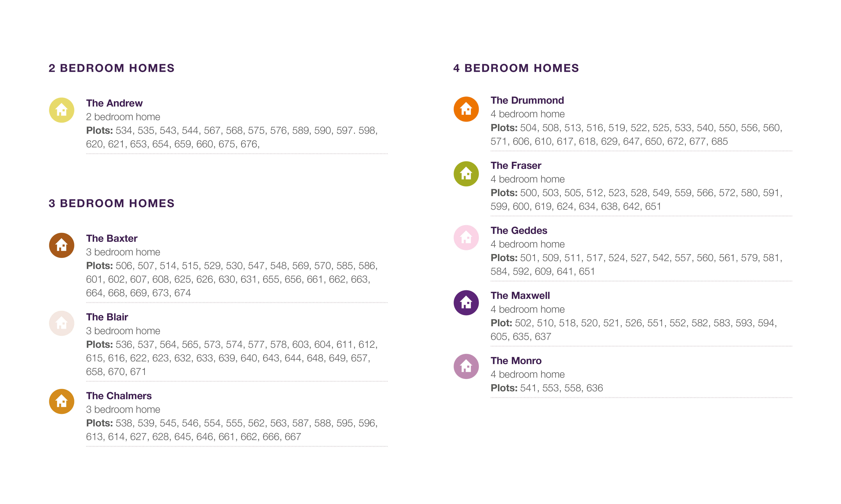Screen dimensions: 841x504
Task: Select The Blair home title
Action: (x=107, y=317)
